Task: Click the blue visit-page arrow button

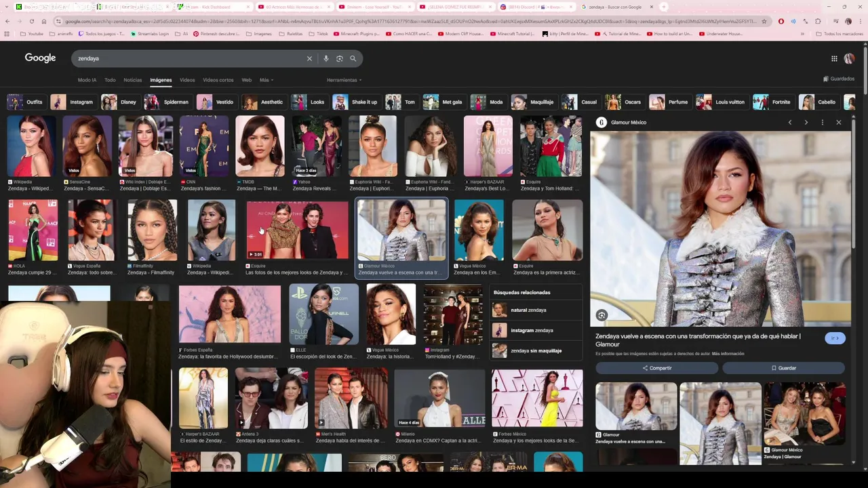Action: pyautogui.click(x=835, y=338)
